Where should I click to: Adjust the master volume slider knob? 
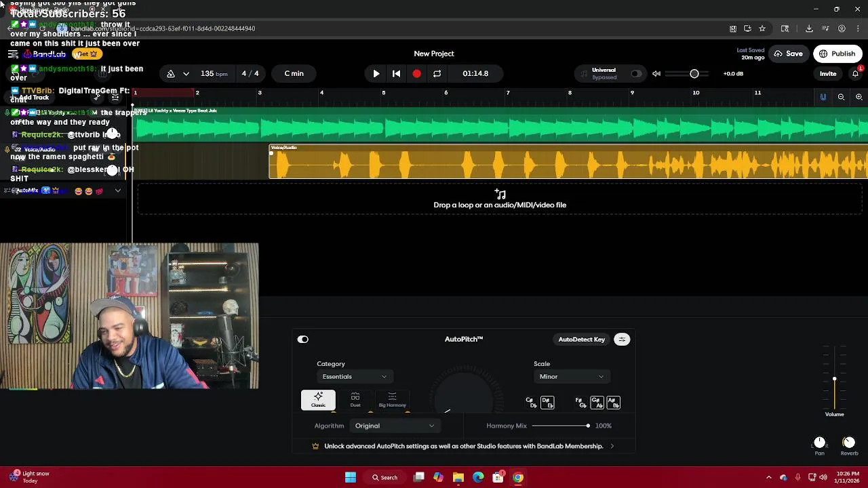(x=694, y=73)
